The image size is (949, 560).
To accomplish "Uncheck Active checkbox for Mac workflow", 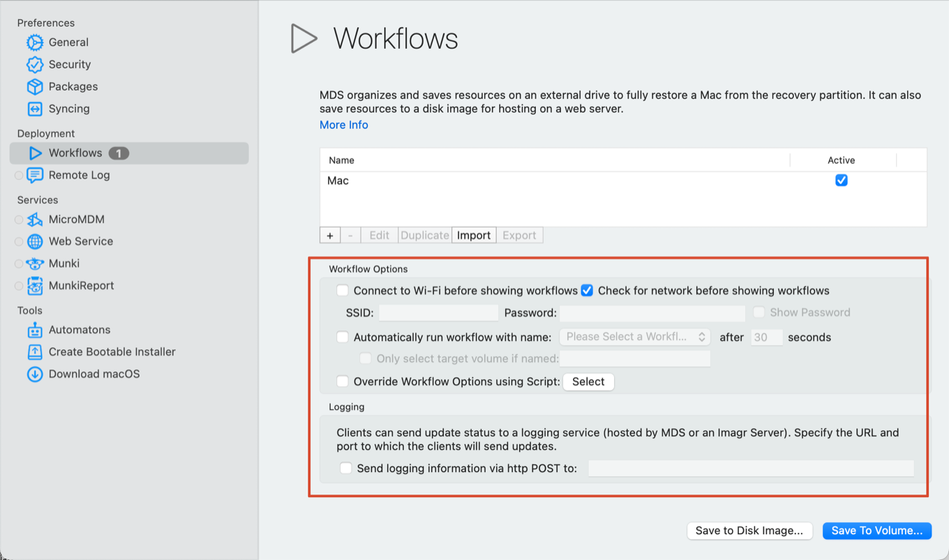I will [842, 181].
